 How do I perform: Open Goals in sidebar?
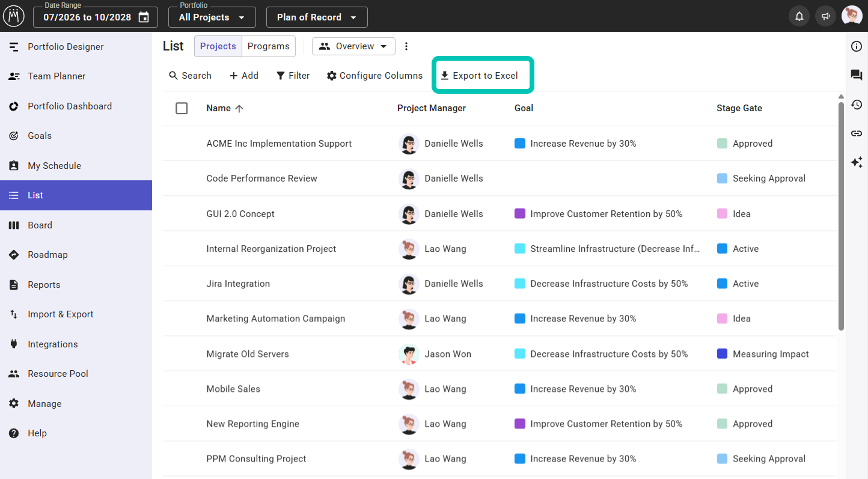tap(76, 136)
